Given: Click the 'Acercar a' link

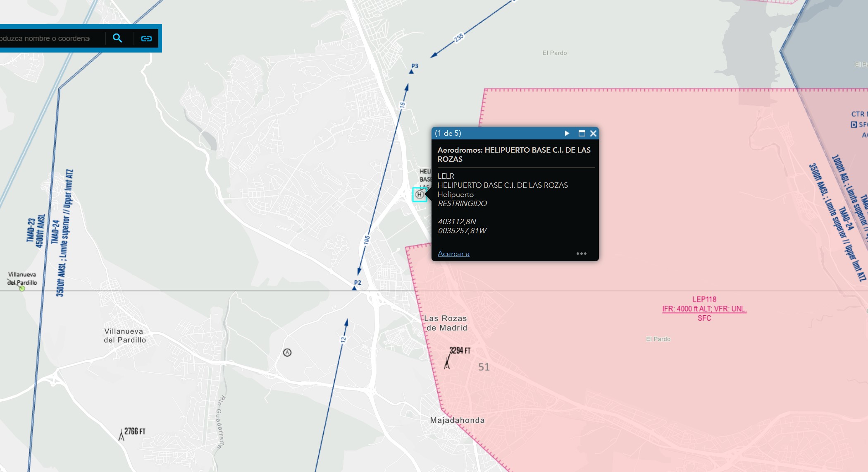Looking at the screenshot, I should [x=453, y=254].
